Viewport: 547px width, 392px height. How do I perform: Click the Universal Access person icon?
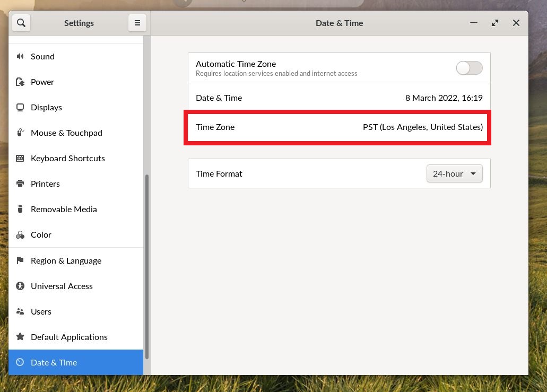point(20,286)
